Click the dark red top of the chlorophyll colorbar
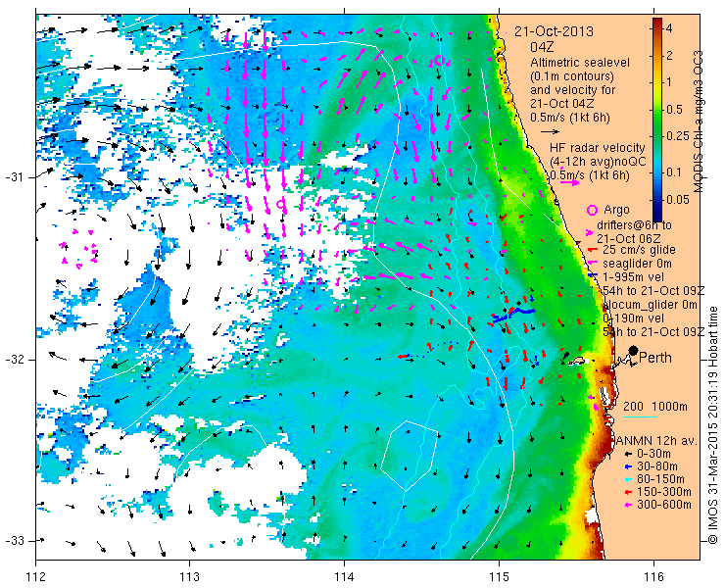Viewport: 725px width, 588px height. click(657, 24)
